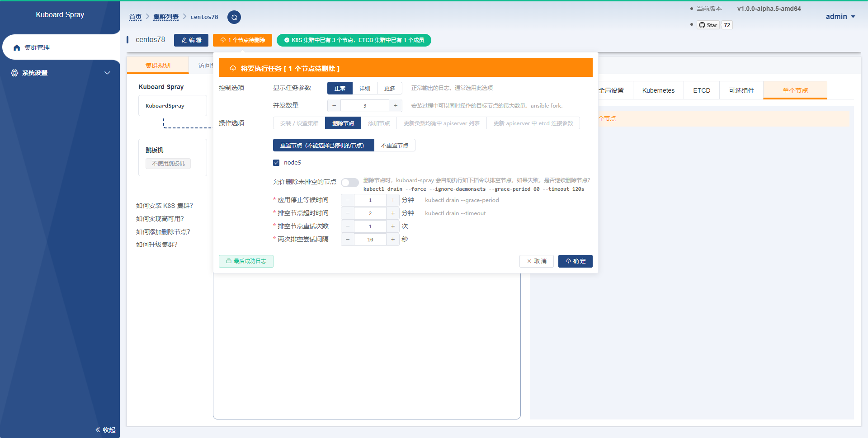Choose 不重置节点 option
Image resolution: width=868 pixels, height=438 pixels.
(x=395, y=145)
